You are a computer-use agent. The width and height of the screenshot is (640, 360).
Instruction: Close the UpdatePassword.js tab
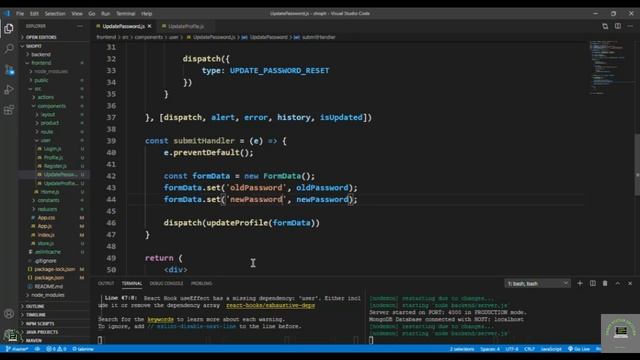(x=150, y=26)
